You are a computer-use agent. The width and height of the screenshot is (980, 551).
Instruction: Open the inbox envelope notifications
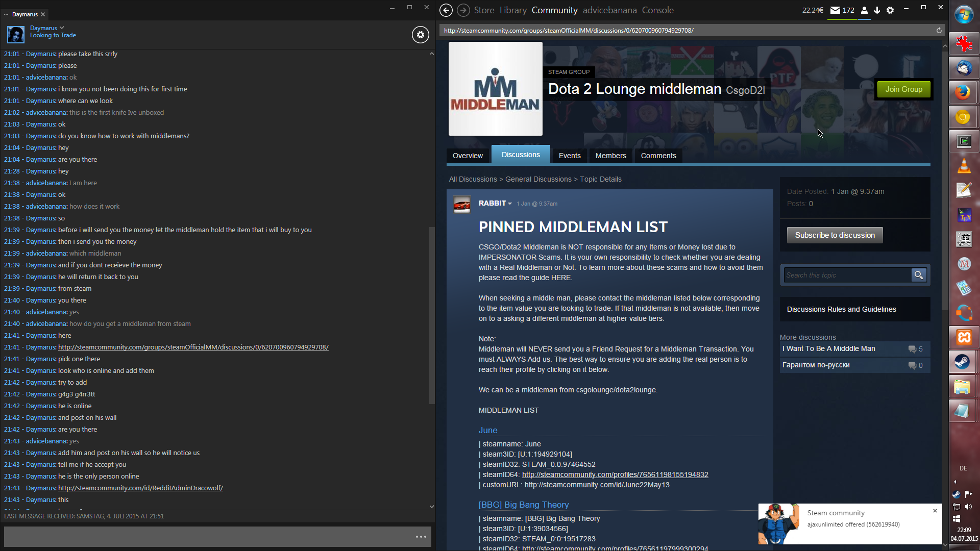(x=835, y=10)
